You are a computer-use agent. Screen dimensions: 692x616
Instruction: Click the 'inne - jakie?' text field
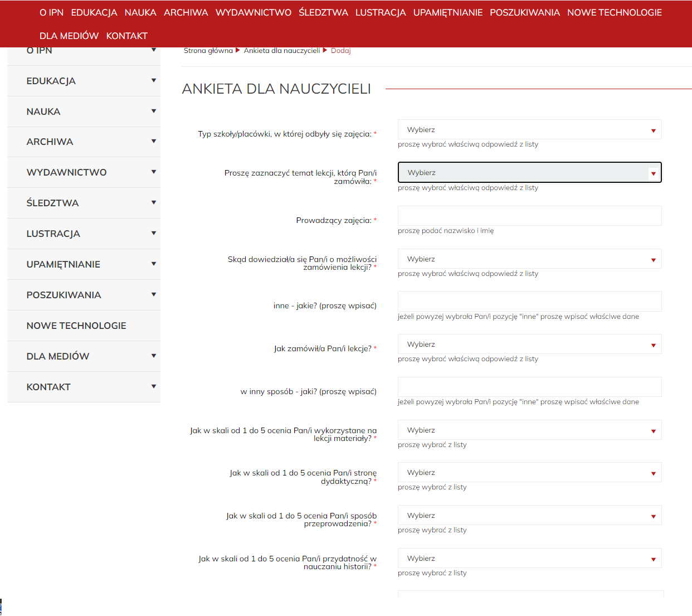point(529,302)
